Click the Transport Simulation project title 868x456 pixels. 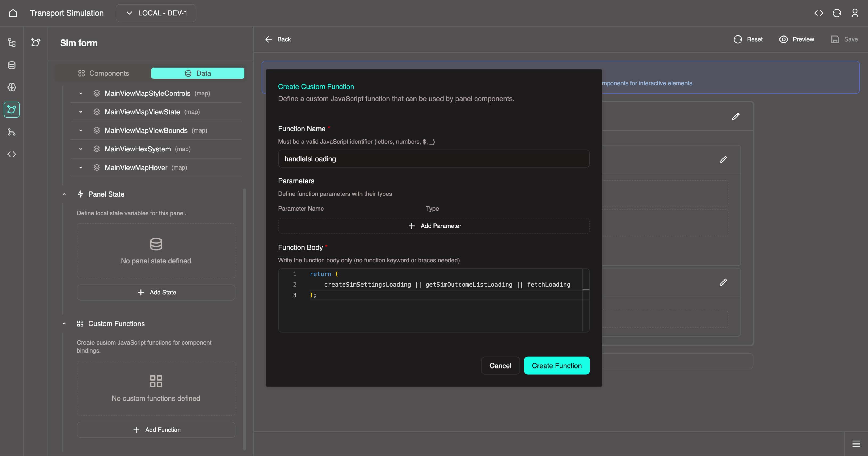click(67, 13)
